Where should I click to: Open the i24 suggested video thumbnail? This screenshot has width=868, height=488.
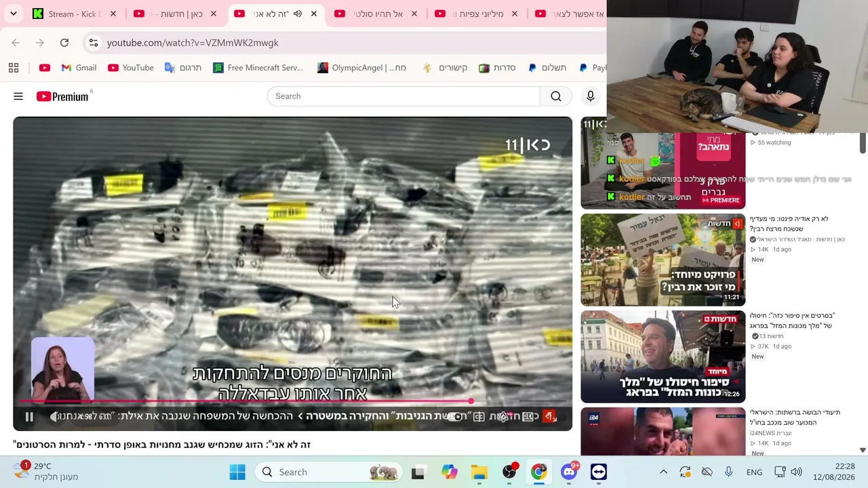tap(663, 431)
